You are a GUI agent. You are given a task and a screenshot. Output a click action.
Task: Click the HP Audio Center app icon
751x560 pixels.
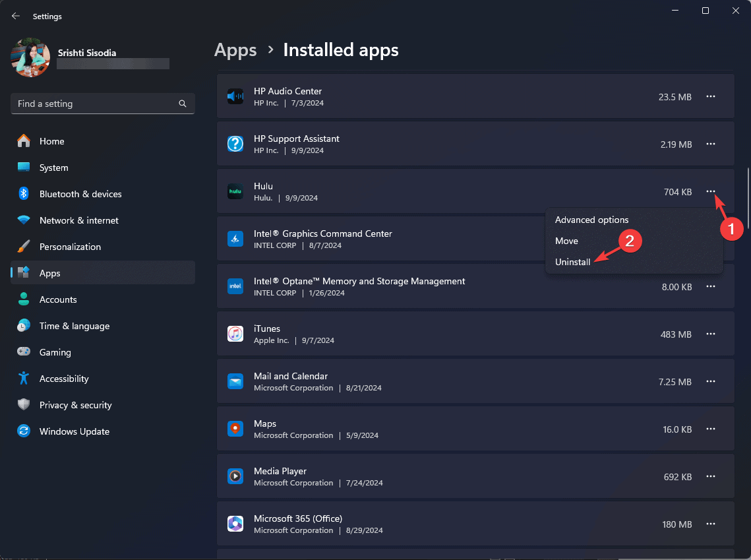(x=235, y=96)
